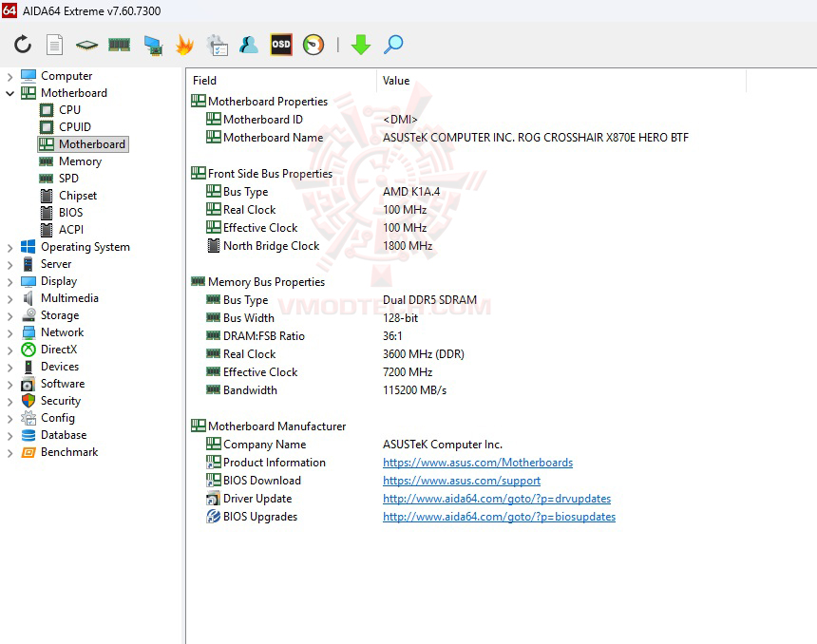Screen dimensions: 817x644
Task: Click the 7200 MHz effective clock value
Action: 408,372
